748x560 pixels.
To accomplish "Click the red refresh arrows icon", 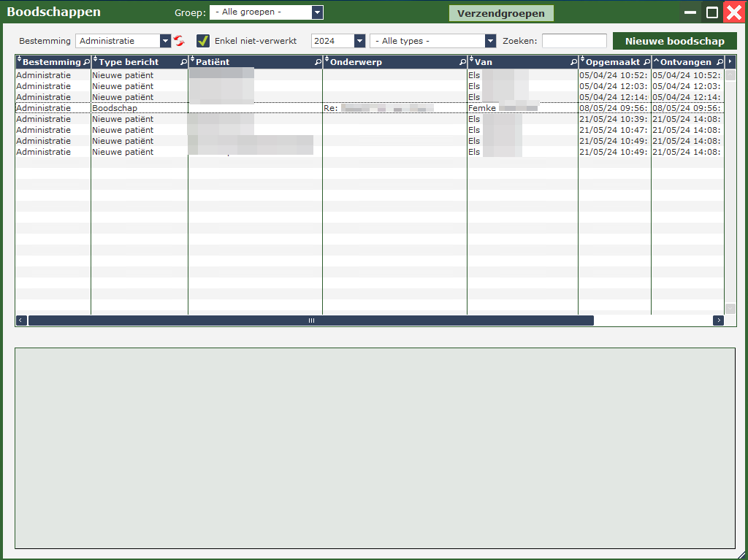I will 179,41.
